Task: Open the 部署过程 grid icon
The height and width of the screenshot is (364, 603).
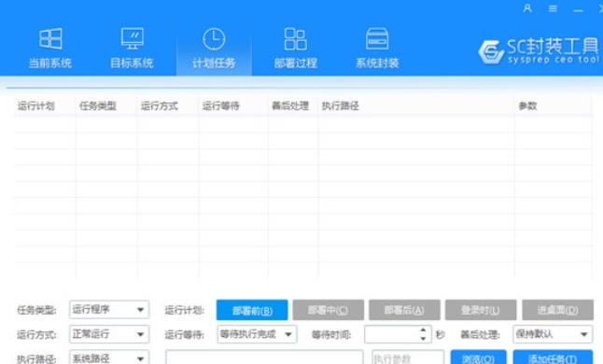Action: [x=295, y=39]
